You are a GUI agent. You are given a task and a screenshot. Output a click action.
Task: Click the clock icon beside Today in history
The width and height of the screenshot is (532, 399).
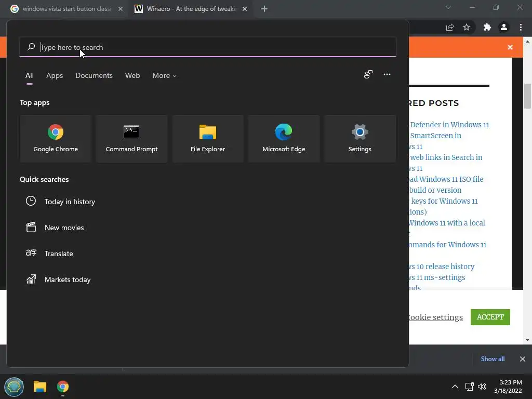(x=31, y=201)
